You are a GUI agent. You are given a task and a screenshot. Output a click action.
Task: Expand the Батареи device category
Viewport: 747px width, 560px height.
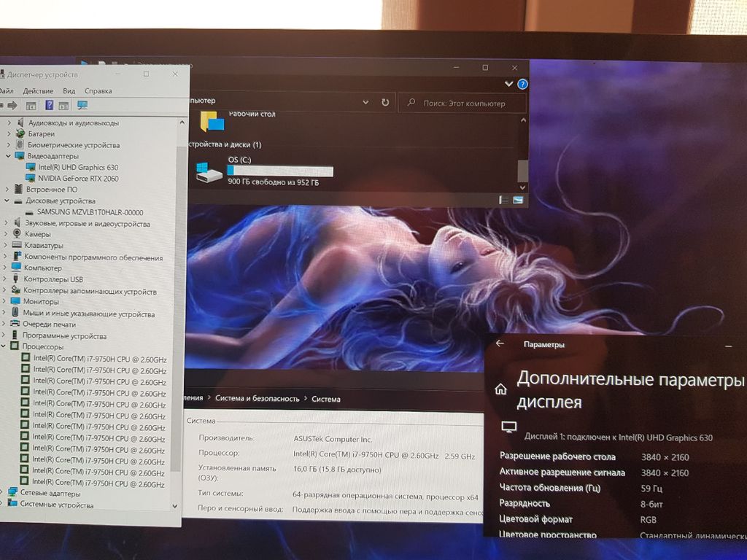tap(9, 134)
